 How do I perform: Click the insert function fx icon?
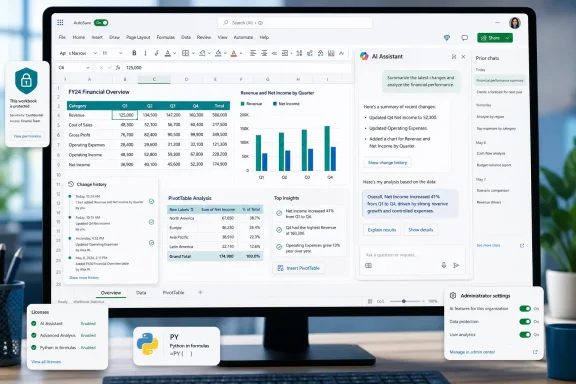(118, 68)
